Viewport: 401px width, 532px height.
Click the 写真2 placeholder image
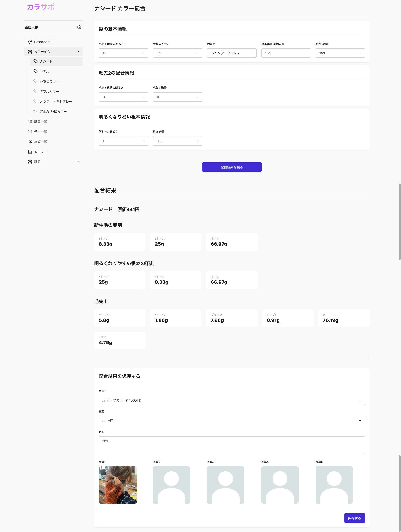click(x=171, y=485)
